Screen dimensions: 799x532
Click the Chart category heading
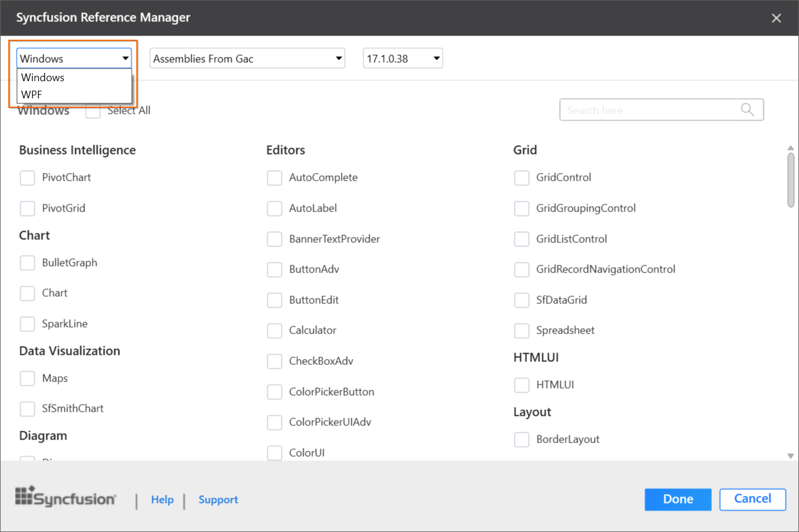point(34,235)
